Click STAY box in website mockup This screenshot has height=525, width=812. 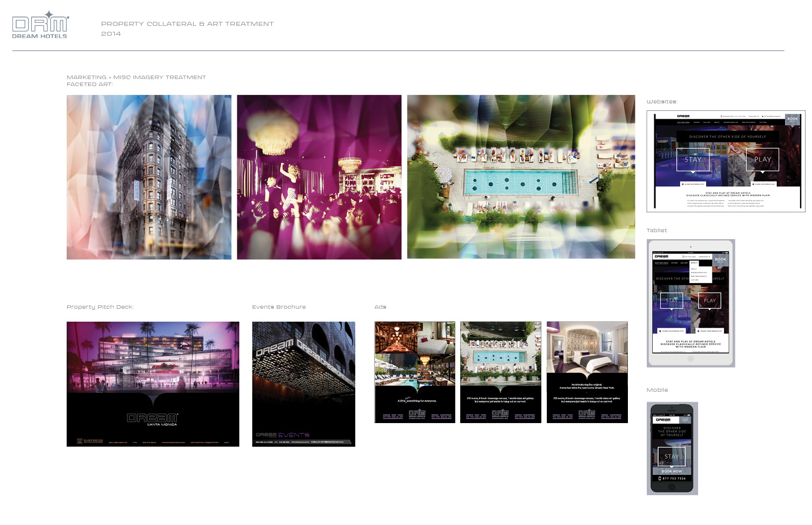pos(693,160)
